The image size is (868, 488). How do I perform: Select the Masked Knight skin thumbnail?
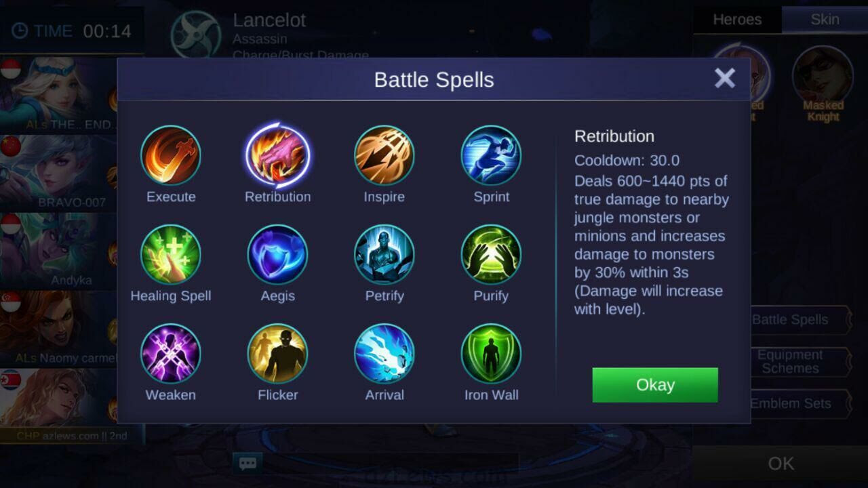[x=823, y=84]
